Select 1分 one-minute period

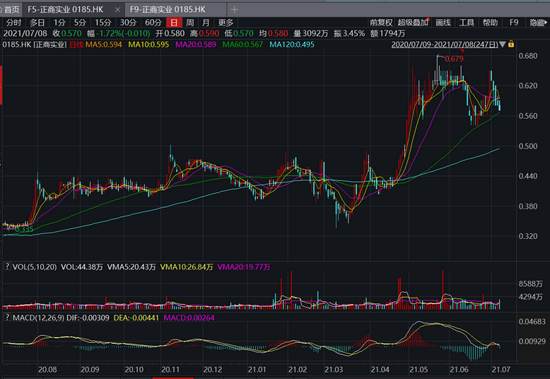click(x=60, y=23)
